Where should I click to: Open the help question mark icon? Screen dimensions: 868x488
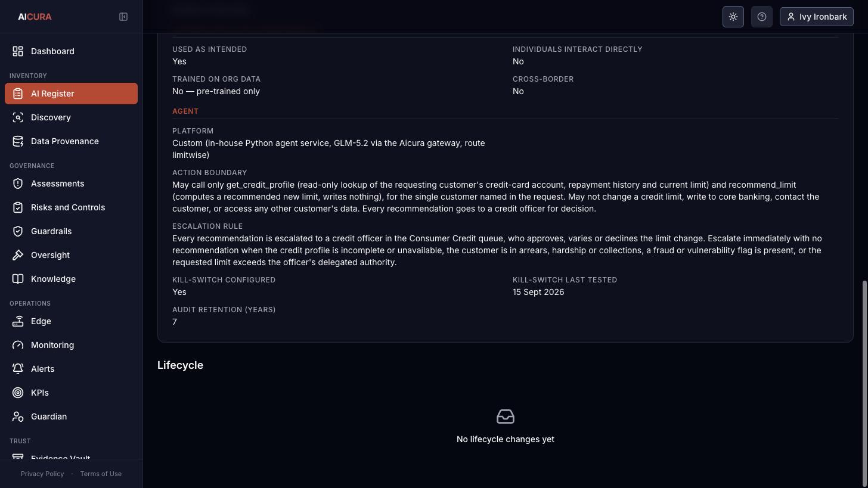[x=762, y=17]
